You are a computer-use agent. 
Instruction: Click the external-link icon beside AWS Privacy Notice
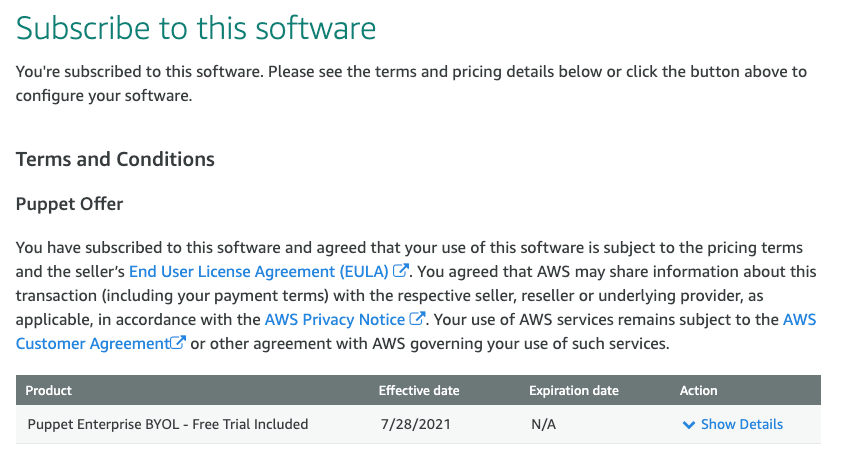click(x=417, y=318)
